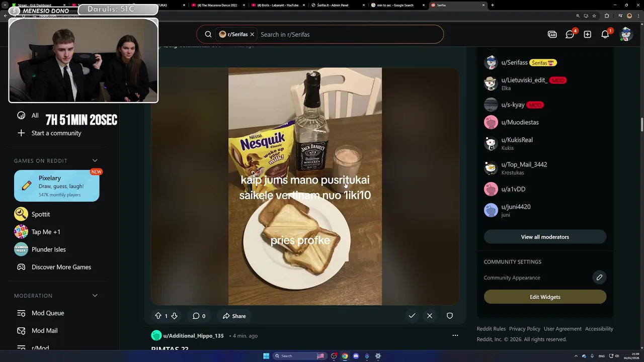Open the Reddit advertise icon
This screenshot has width=644, height=362.
(x=552, y=34)
